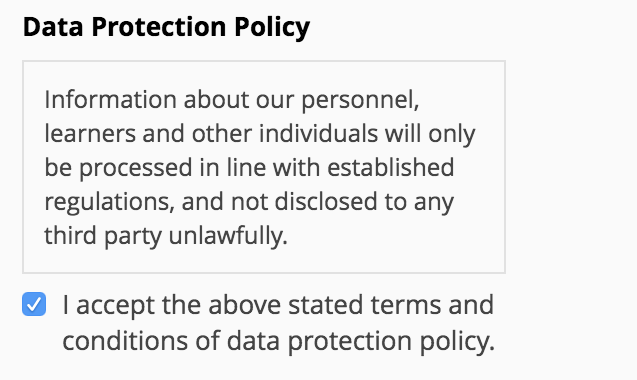Click the word 'unlawfully' in policy text
Screen dimensions: 637x380
pos(228,236)
